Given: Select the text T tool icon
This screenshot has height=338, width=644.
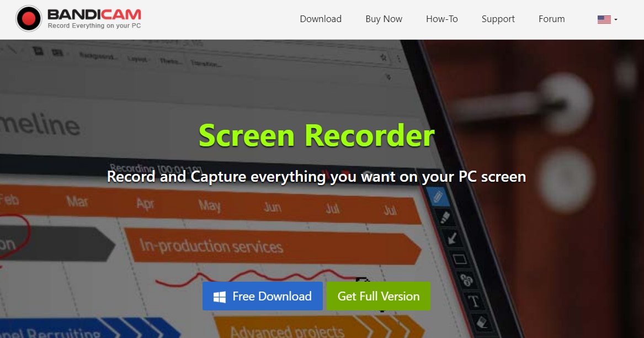Looking at the screenshot, I should pyautogui.click(x=475, y=301).
